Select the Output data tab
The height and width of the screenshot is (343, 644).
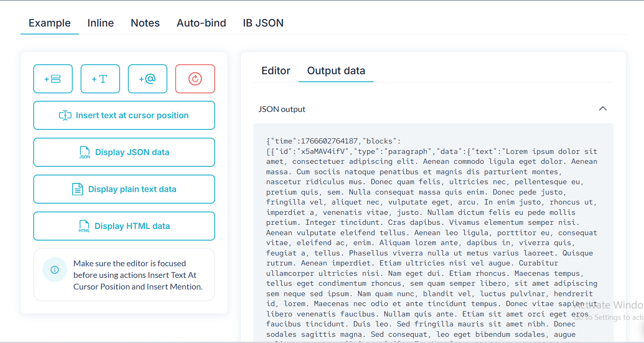[x=336, y=71]
